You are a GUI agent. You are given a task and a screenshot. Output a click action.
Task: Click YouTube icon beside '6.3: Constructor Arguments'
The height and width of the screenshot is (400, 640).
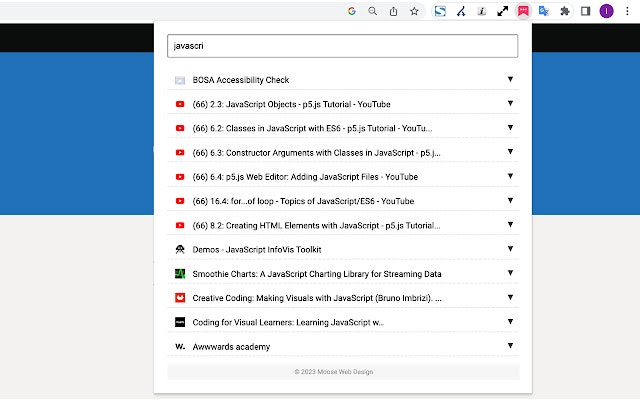coord(180,153)
